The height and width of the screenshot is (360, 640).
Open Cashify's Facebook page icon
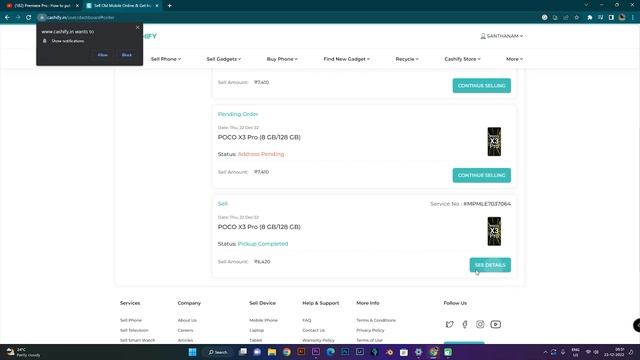coord(465,324)
